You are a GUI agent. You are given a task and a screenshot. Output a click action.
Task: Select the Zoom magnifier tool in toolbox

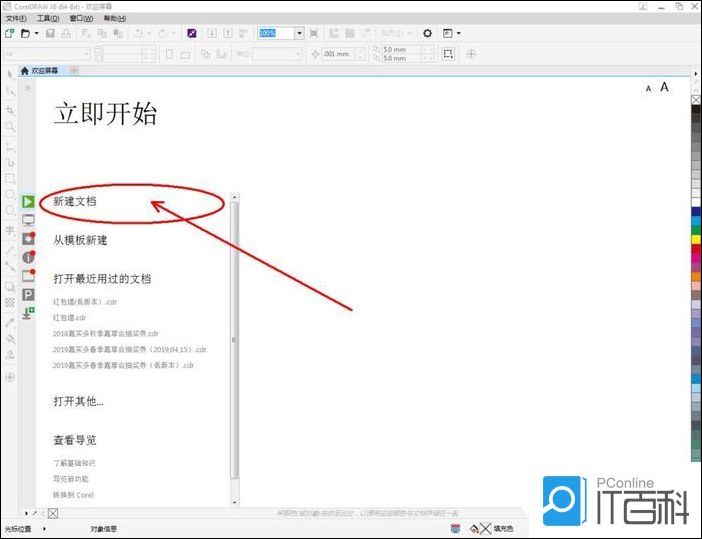tap(10, 128)
